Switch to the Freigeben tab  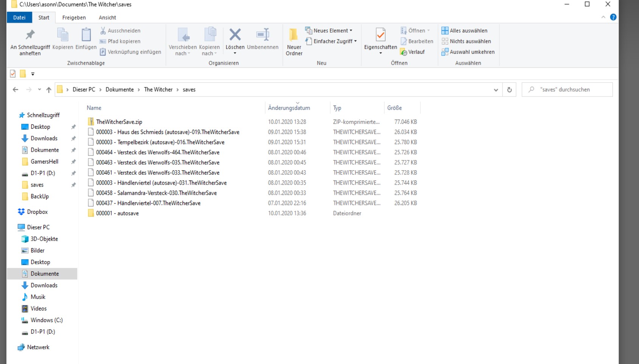tap(74, 17)
